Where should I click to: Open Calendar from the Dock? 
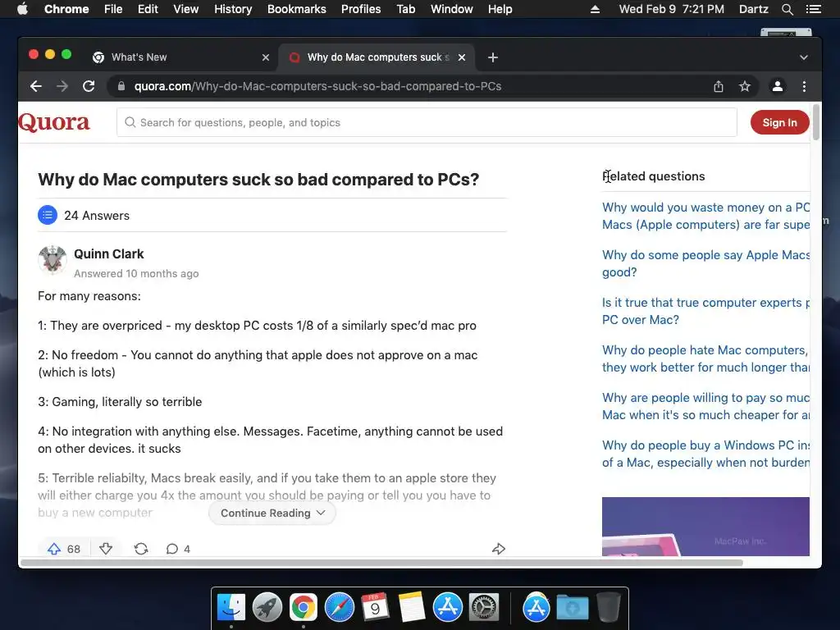(x=375, y=608)
